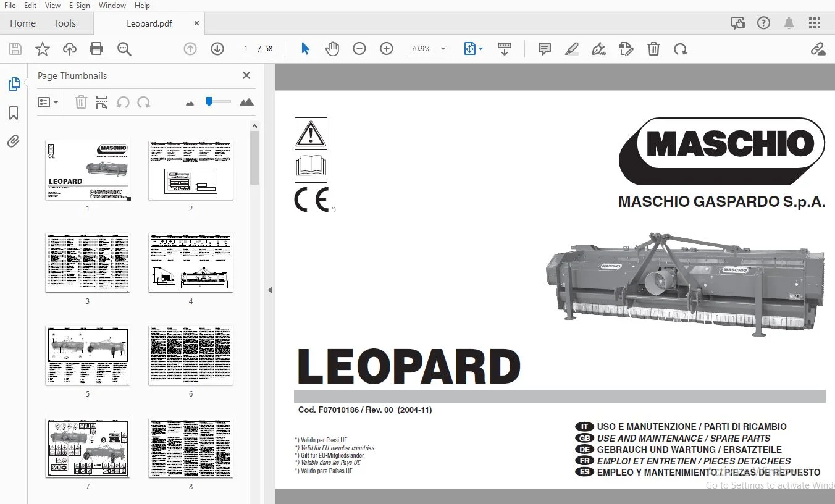The height and width of the screenshot is (504, 835).
Task: Open the View menu
Action: [x=53, y=6]
